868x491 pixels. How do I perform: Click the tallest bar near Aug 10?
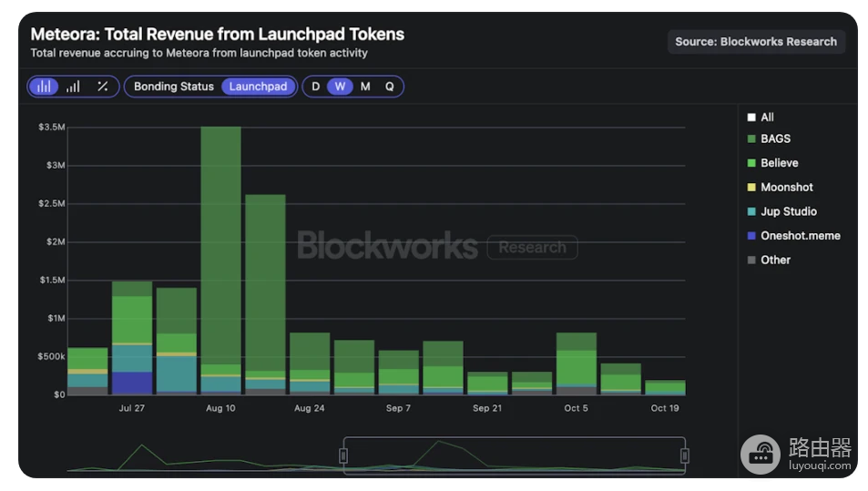click(x=221, y=261)
